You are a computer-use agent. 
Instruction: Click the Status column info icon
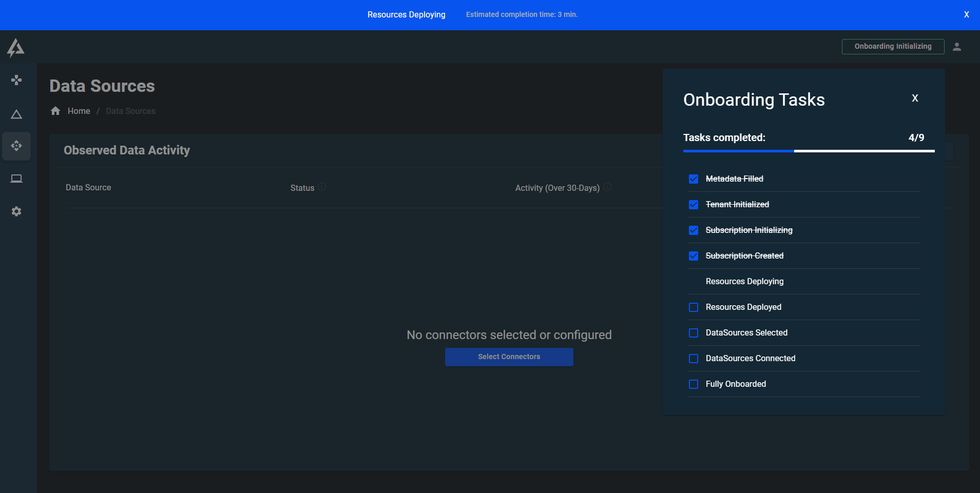[322, 187]
